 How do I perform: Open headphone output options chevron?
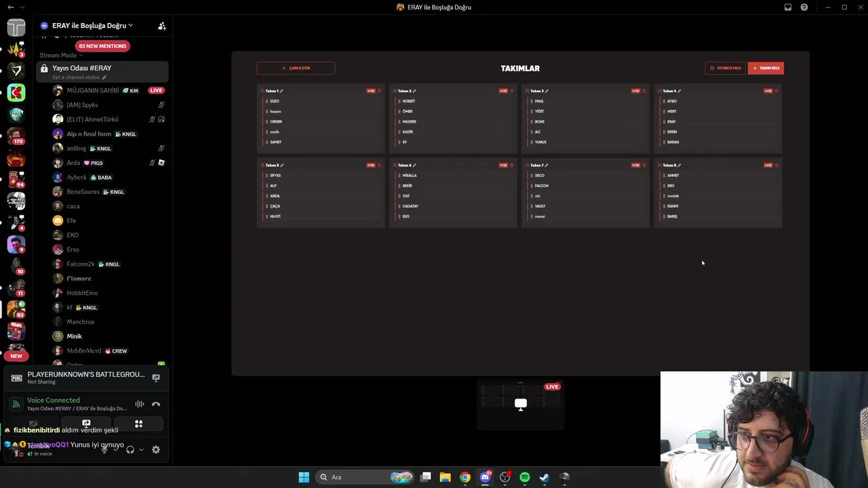coord(141,449)
